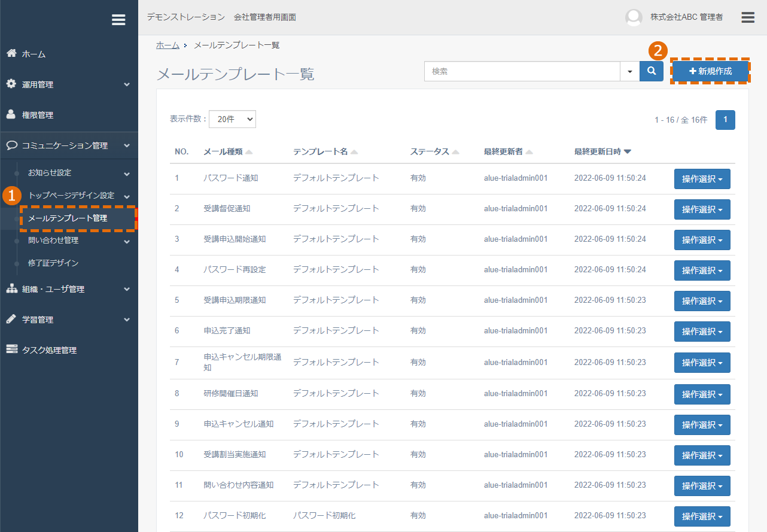Open the search options caret dropdown
Image resolution: width=767 pixels, height=532 pixels.
tap(630, 71)
